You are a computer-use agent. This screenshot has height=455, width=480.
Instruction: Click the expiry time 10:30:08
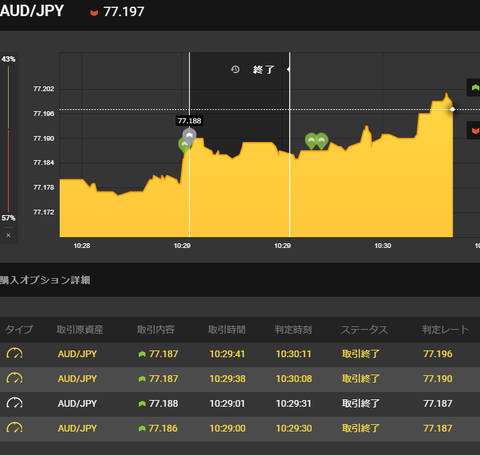(x=294, y=379)
